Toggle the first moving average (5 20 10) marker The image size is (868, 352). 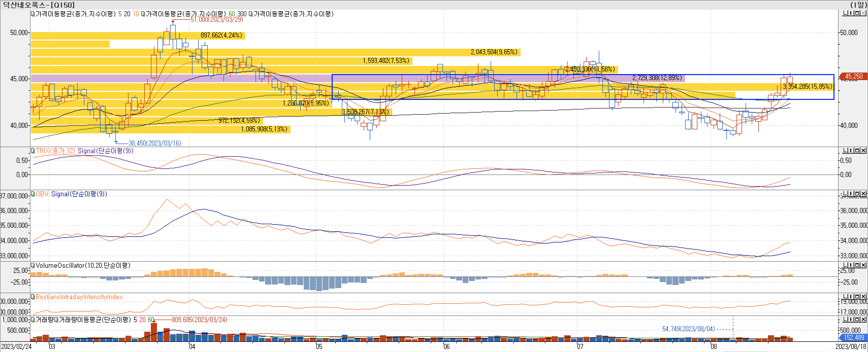[33, 14]
